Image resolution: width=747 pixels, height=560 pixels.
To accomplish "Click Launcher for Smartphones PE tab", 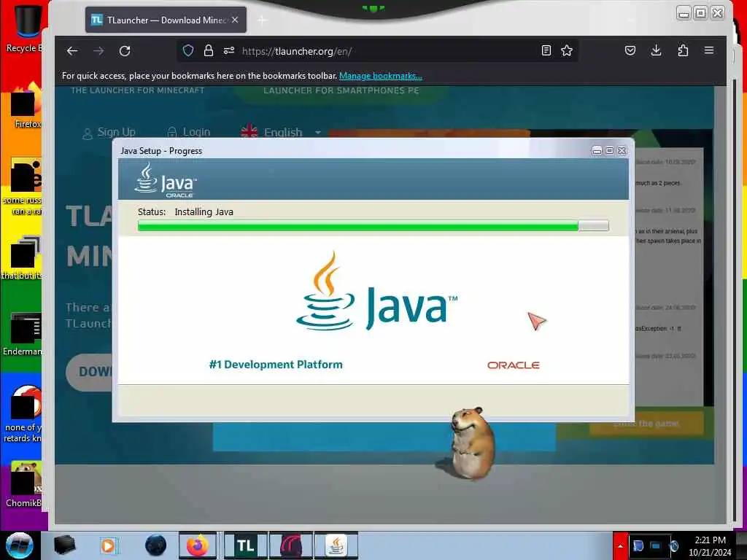I will [341, 90].
